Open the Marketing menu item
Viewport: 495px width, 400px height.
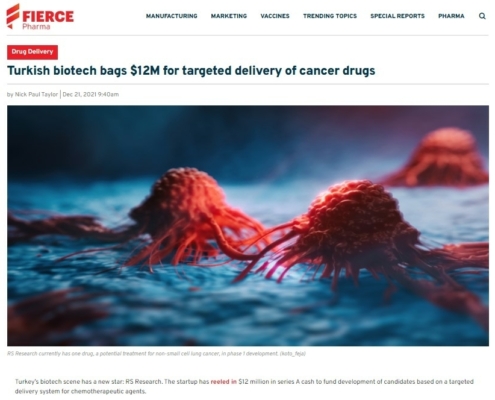tap(229, 16)
